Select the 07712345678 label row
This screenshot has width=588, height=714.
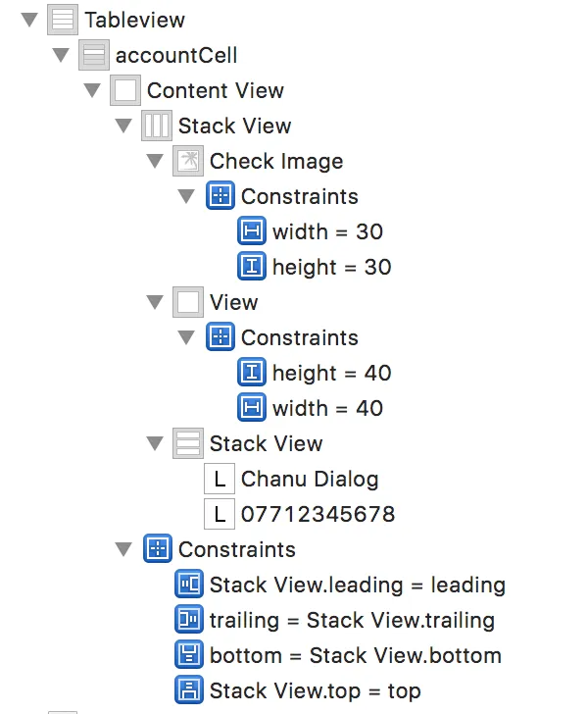click(x=318, y=514)
